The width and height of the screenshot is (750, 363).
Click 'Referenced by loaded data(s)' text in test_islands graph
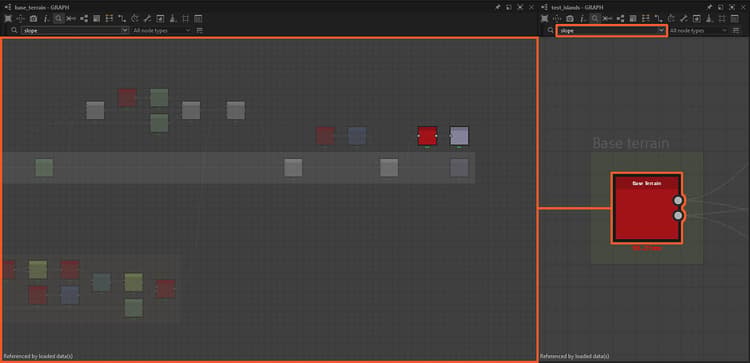tap(574, 356)
